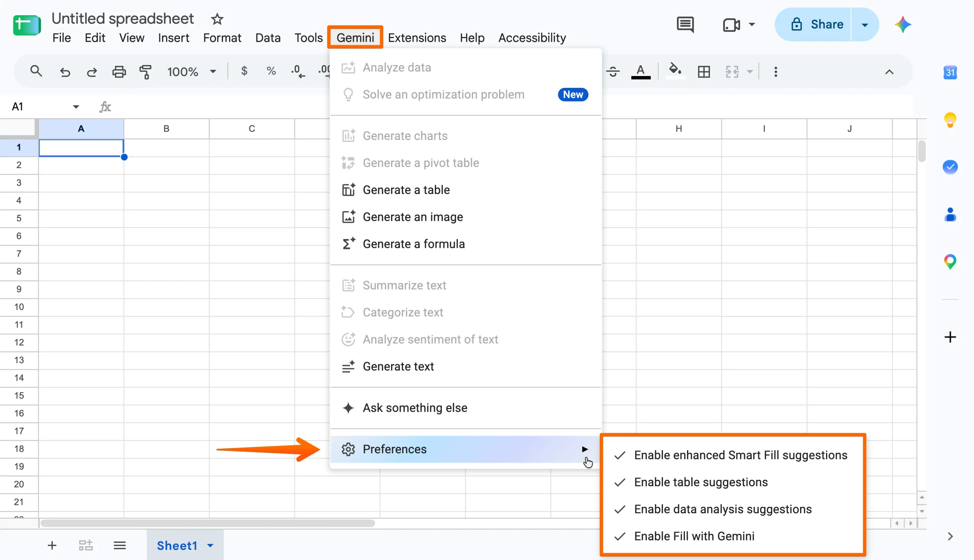Viewport: 974px width, 560px height.
Task: Open the Sheets home logo icon
Action: pyautogui.click(x=27, y=25)
